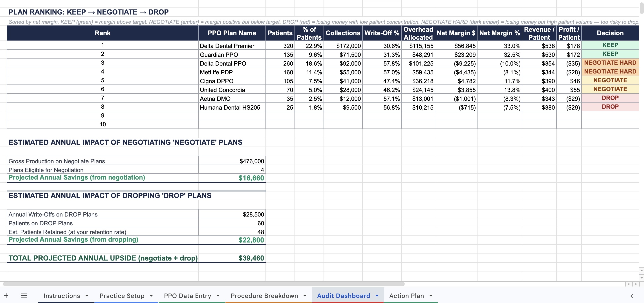The image size is (644, 303).
Task: Click horizontal scroll right arrow
Action: [636, 284]
